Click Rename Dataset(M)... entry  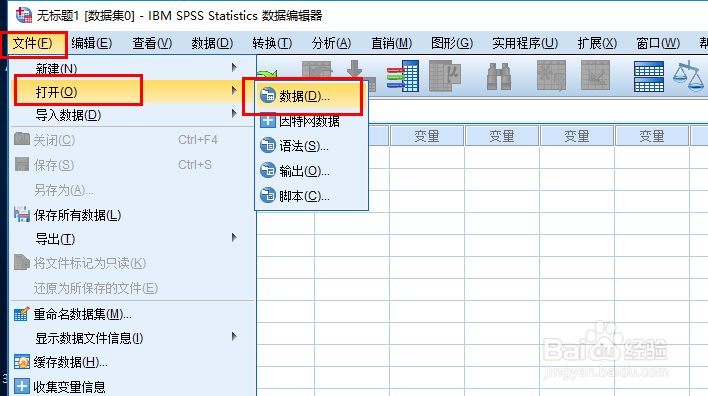tap(133, 314)
